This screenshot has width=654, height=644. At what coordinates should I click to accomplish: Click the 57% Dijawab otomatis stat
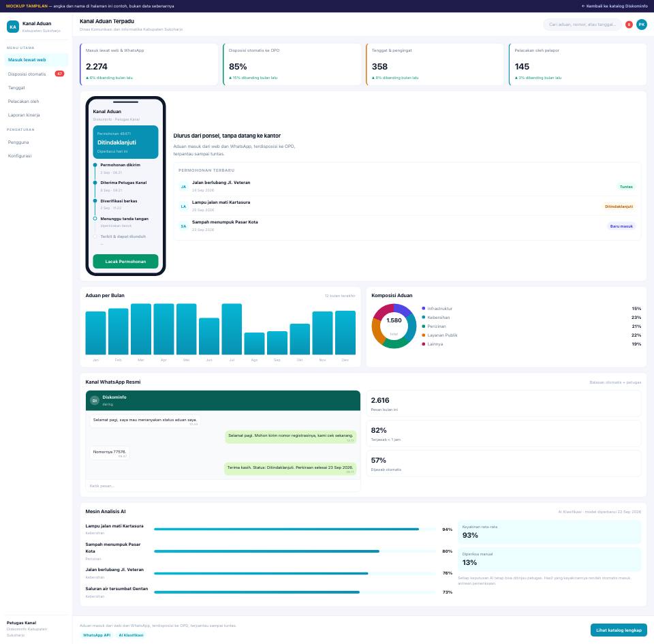point(504,464)
